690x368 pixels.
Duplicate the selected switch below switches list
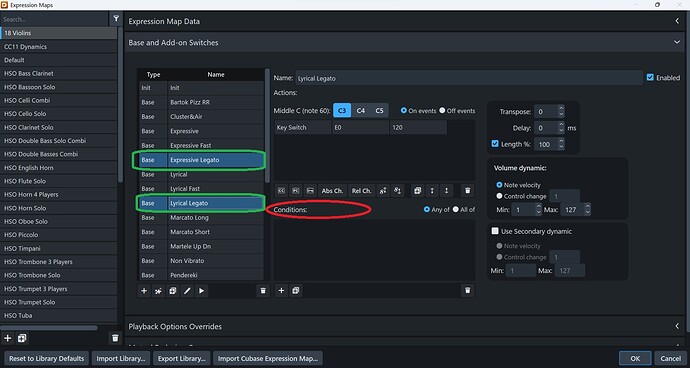[173, 291]
